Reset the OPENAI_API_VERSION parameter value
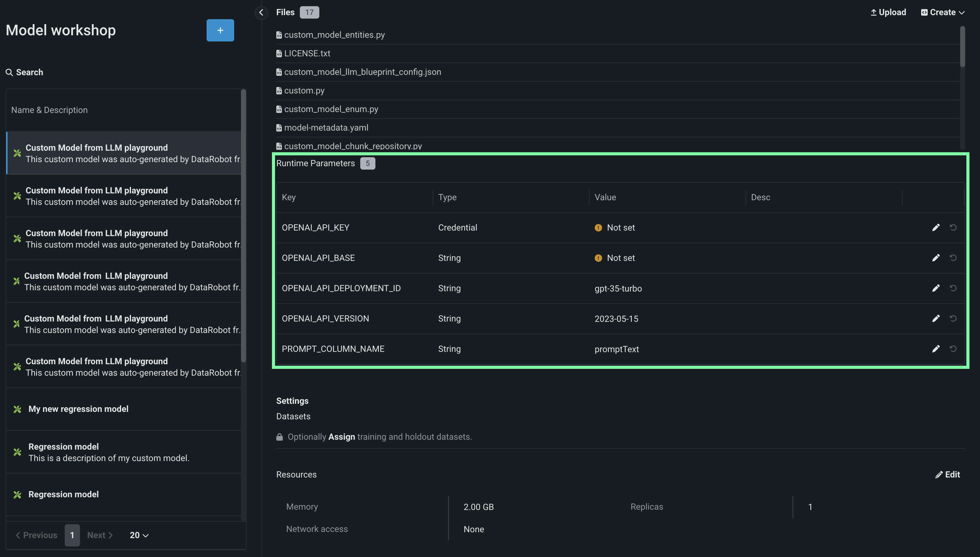980x557 pixels. (953, 318)
